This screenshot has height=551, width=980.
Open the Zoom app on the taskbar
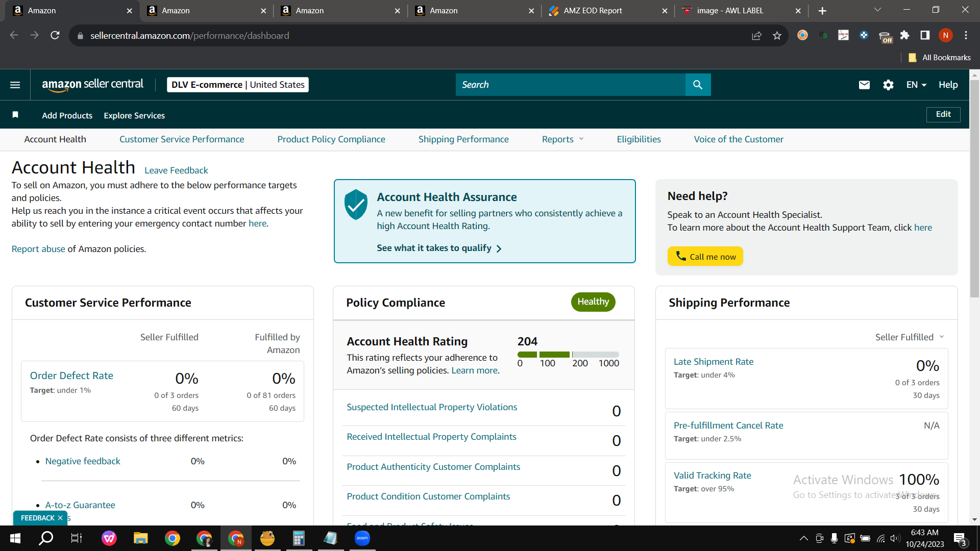pyautogui.click(x=362, y=538)
